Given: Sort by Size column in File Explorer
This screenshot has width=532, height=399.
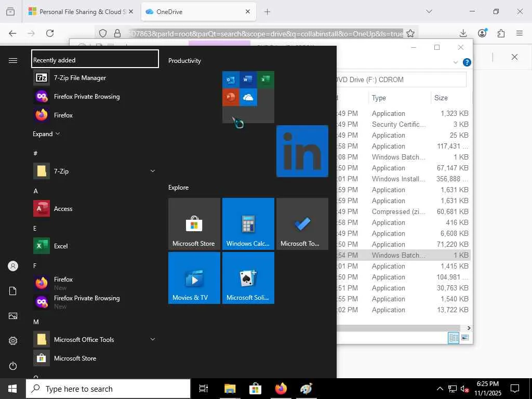Looking at the screenshot, I should [x=451, y=98].
